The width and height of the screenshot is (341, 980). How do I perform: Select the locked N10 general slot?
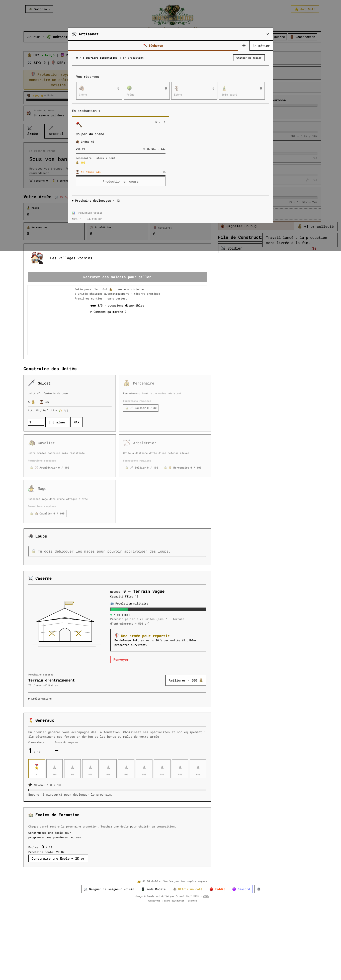point(54,769)
